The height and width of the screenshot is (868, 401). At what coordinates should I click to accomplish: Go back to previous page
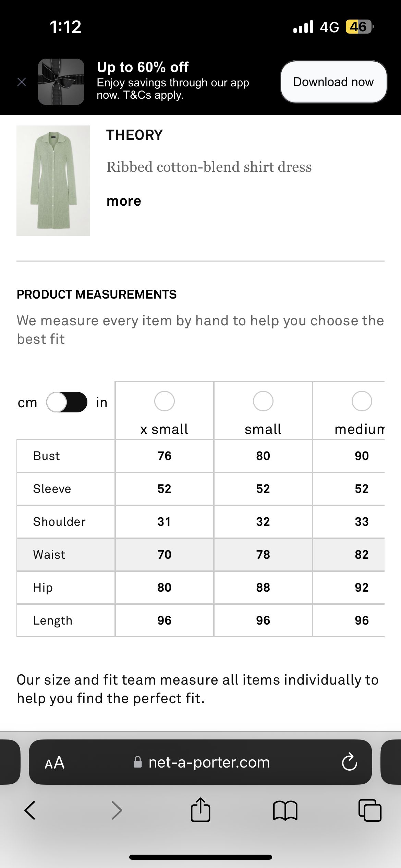tap(30, 810)
